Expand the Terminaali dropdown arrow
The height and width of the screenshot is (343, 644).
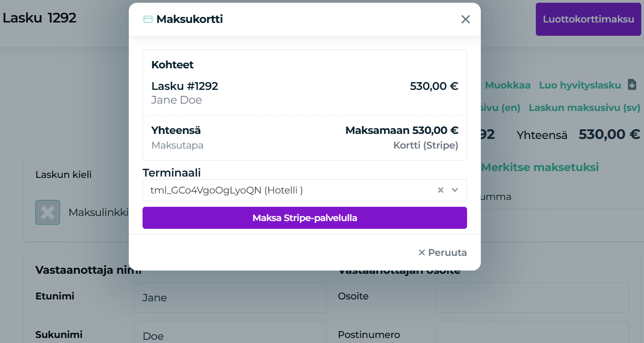tap(455, 190)
